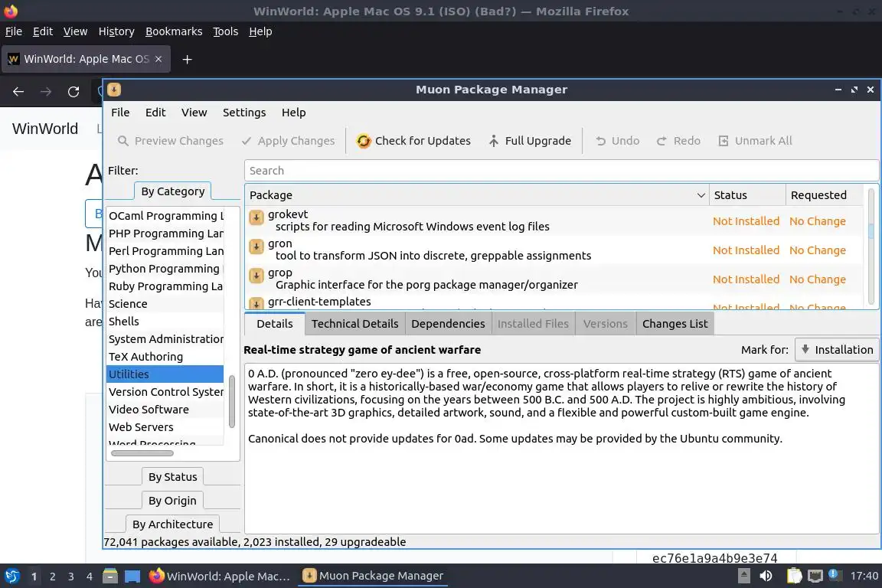Click the clipboard tray icon

tap(794, 576)
